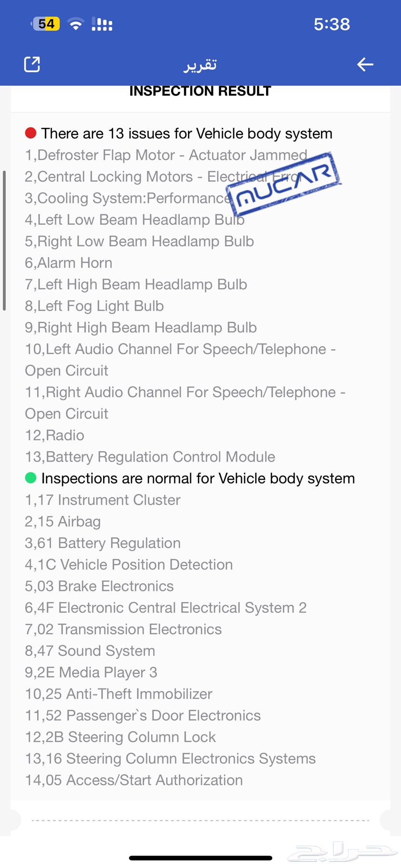This screenshot has width=401, height=868.
Task: Tap the Alarm Horn issue entry
Action: point(68,263)
